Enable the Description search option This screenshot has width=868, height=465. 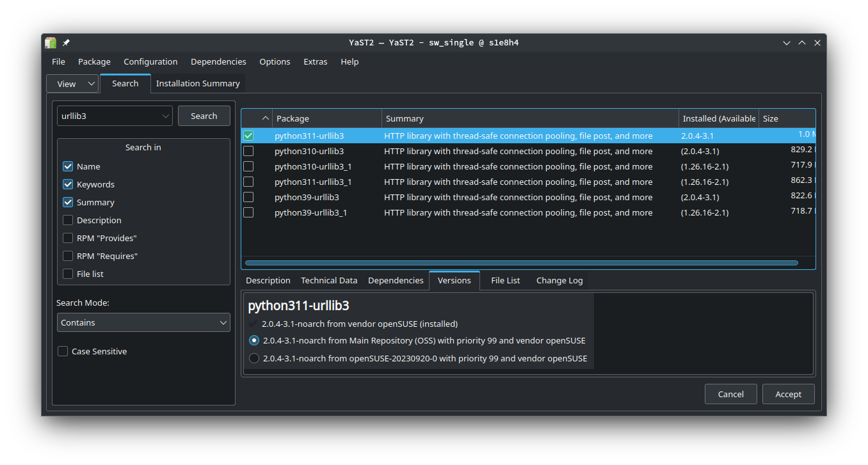coord(68,220)
